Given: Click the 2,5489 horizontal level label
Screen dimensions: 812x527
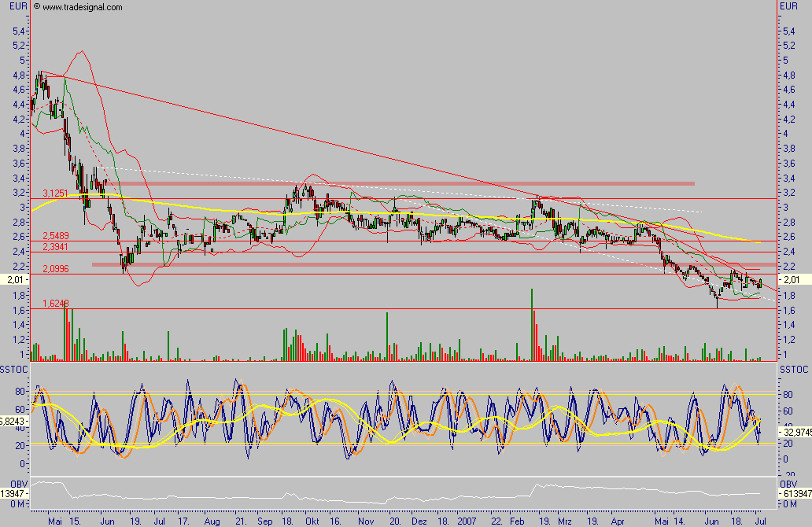Looking at the screenshot, I should [55, 236].
